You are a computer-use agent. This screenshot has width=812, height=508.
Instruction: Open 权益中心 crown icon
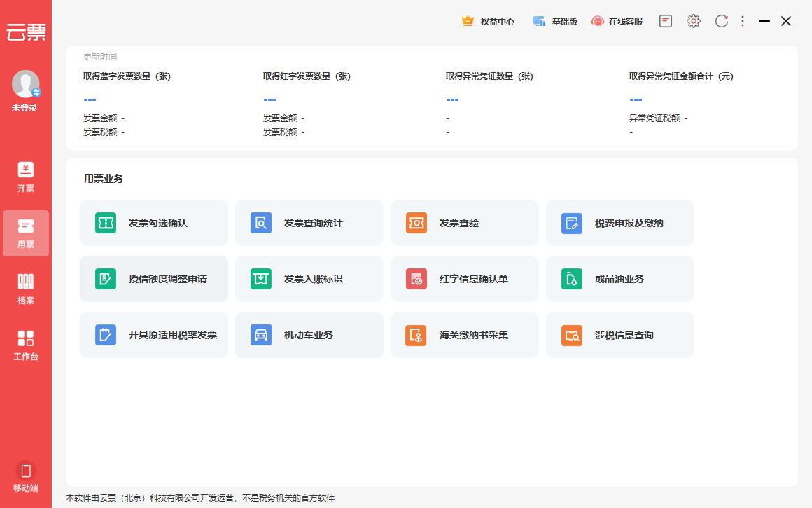(468, 21)
